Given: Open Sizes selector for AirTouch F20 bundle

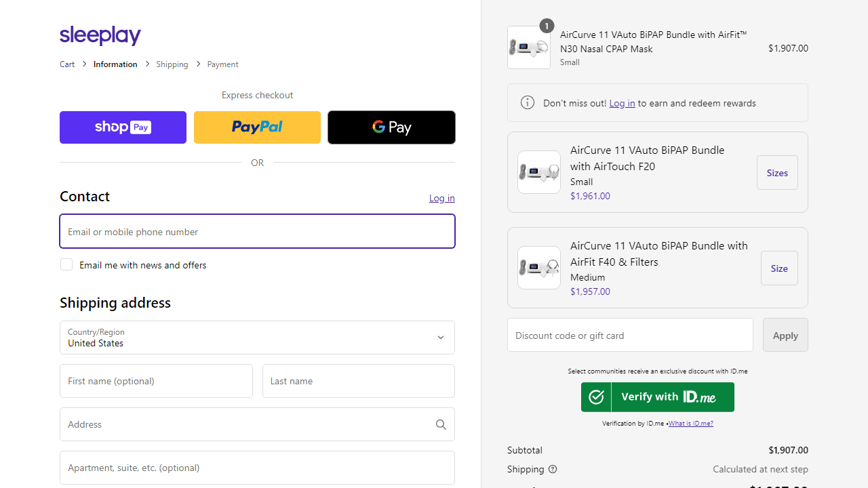Looking at the screenshot, I should [777, 172].
